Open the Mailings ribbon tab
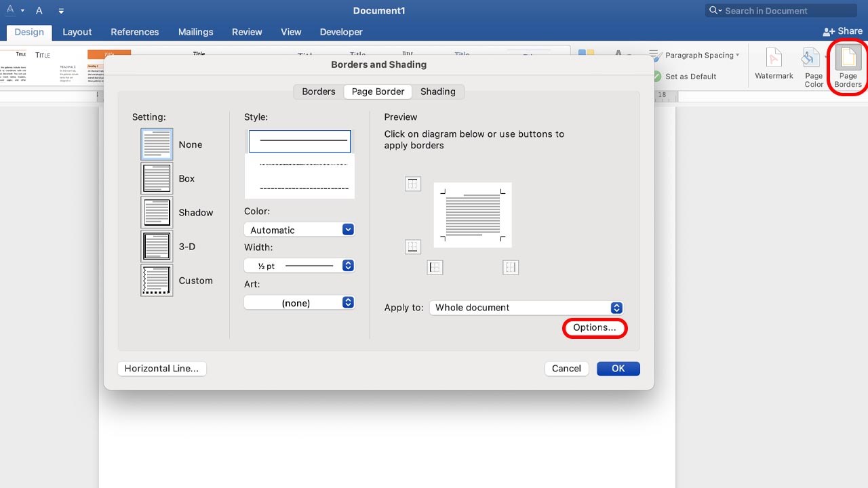The image size is (868, 488). tap(197, 32)
